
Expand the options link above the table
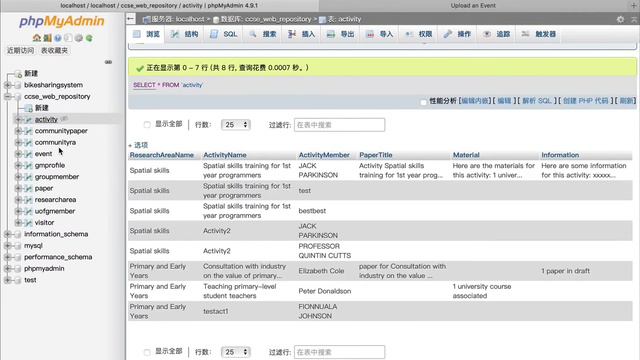click(138, 145)
